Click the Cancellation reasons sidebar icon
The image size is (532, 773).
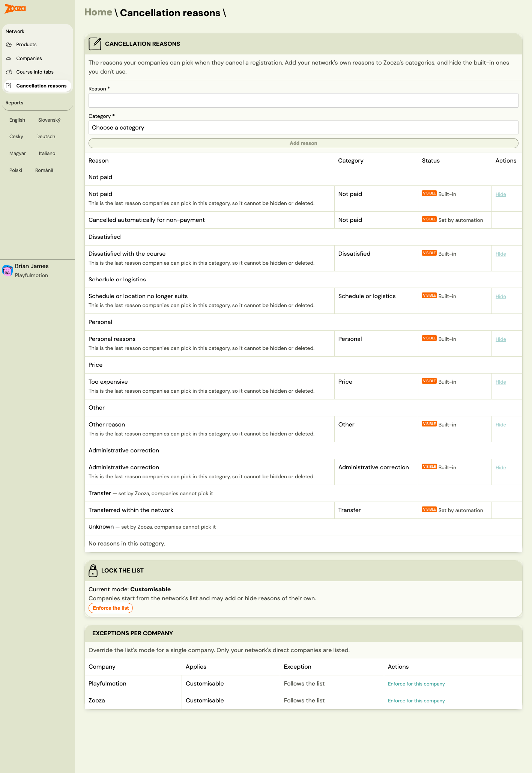(9, 86)
